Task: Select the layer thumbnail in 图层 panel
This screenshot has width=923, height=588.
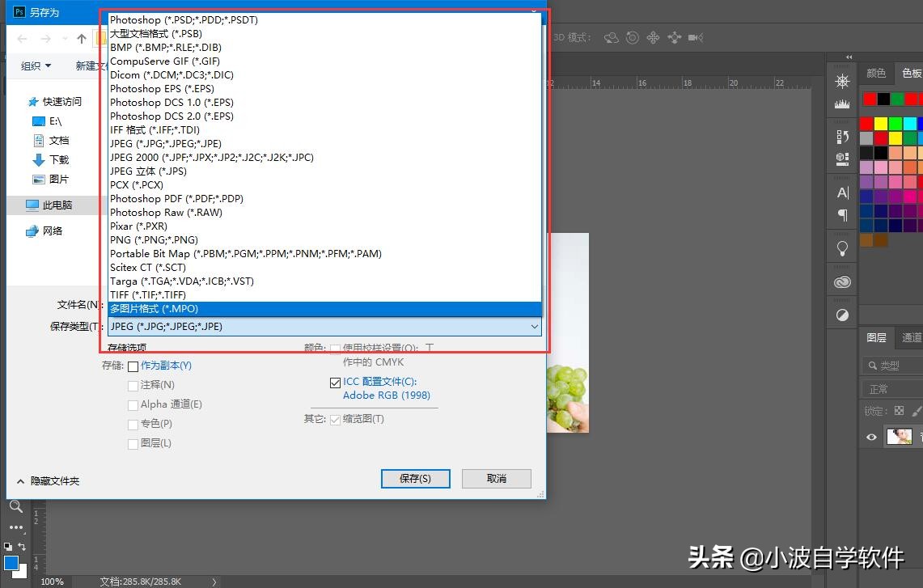Action: [899, 437]
